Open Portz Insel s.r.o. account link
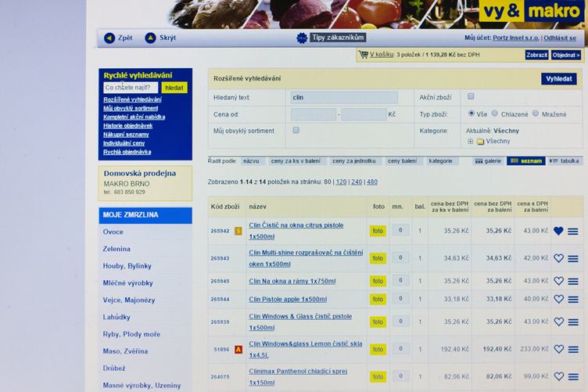Viewport: 588px width, 392px height. tap(515, 38)
